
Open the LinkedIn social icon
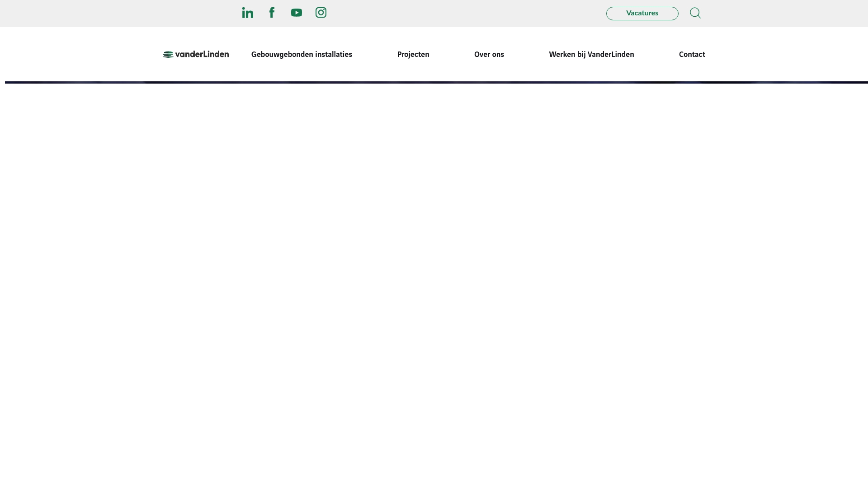(248, 13)
